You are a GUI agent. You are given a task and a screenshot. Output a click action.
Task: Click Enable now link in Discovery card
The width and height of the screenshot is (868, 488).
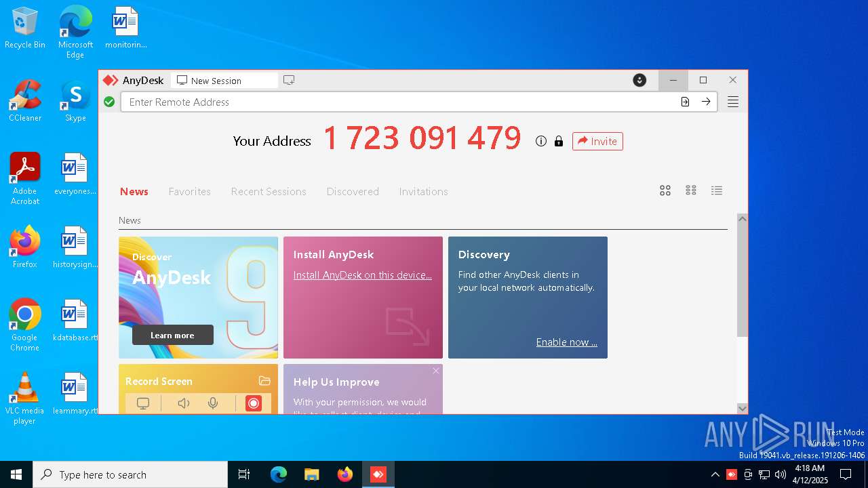(567, 342)
